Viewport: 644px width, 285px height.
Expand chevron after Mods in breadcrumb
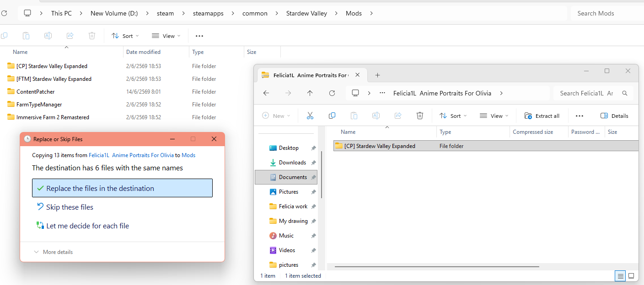click(x=371, y=13)
